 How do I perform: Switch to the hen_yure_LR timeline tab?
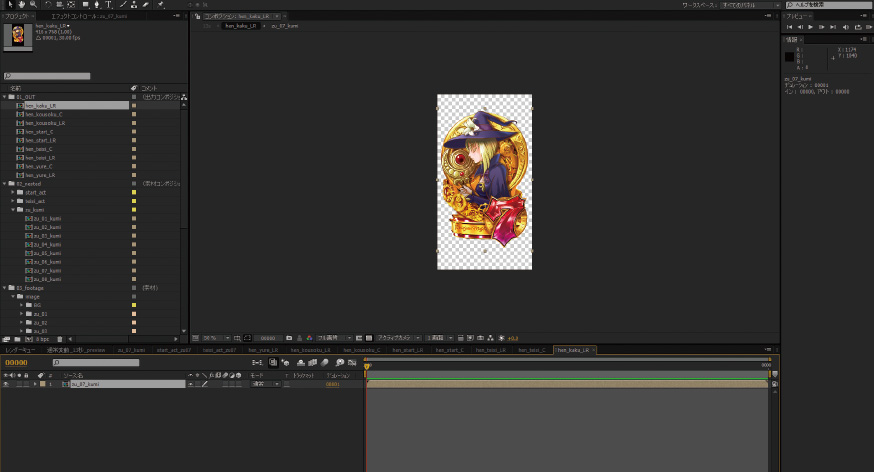[263, 350]
